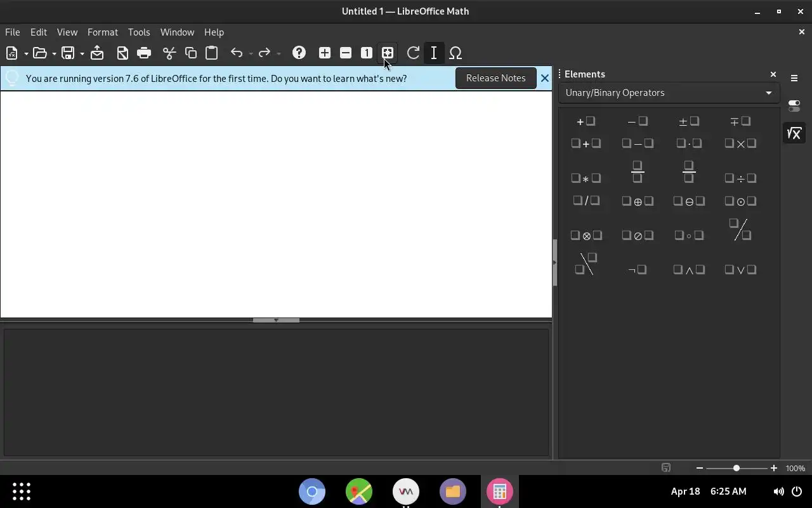The image size is (812, 508).
Task: Click the 100% zoom level text
Action: point(796,468)
